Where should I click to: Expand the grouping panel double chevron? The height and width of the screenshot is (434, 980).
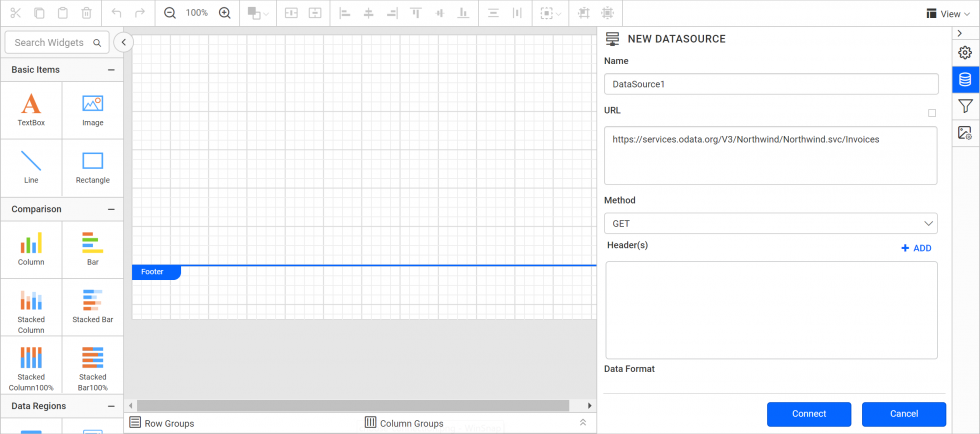583,423
